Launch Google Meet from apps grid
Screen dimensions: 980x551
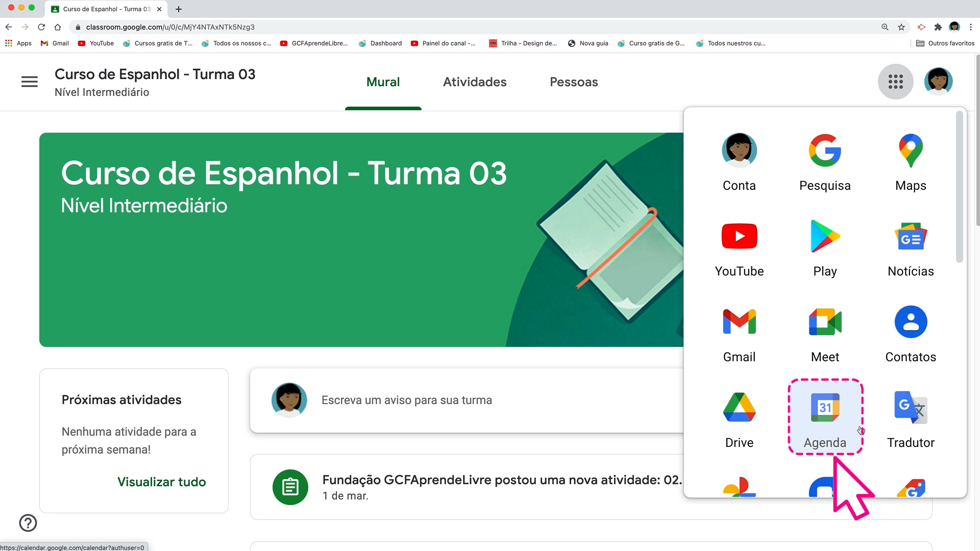tap(825, 332)
